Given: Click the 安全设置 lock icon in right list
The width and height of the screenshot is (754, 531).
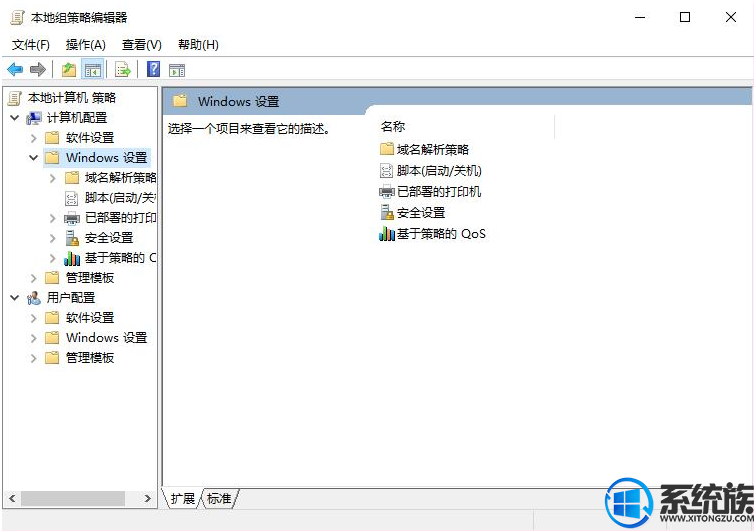Looking at the screenshot, I should [387, 212].
